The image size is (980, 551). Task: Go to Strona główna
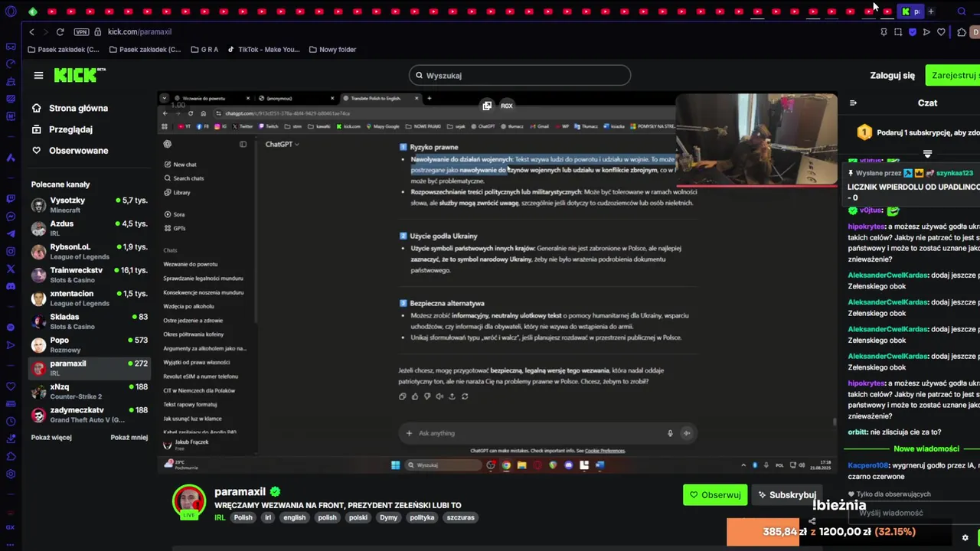pos(70,108)
